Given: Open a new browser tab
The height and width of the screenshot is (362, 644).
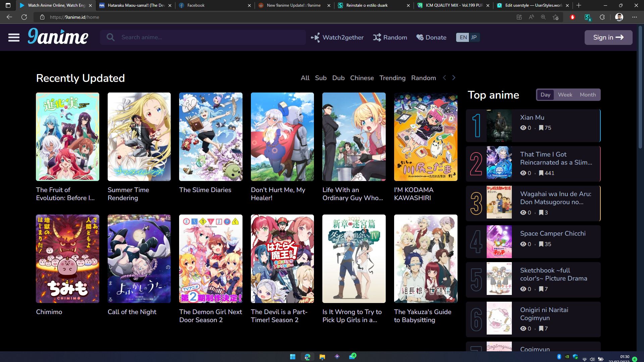Looking at the screenshot, I should click(x=579, y=5).
